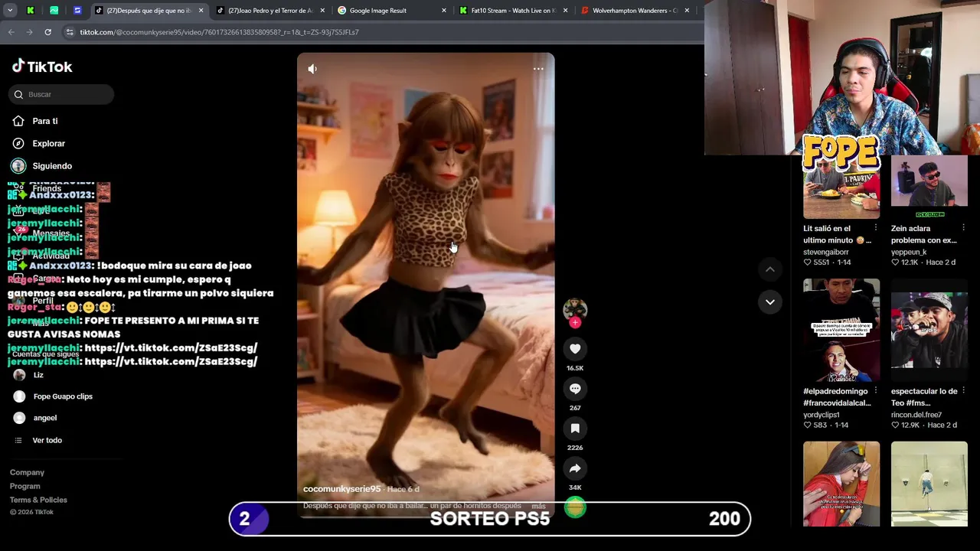Like #elpadredomingo video heart 583
The image size is (980, 551).
pyautogui.click(x=807, y=425)
